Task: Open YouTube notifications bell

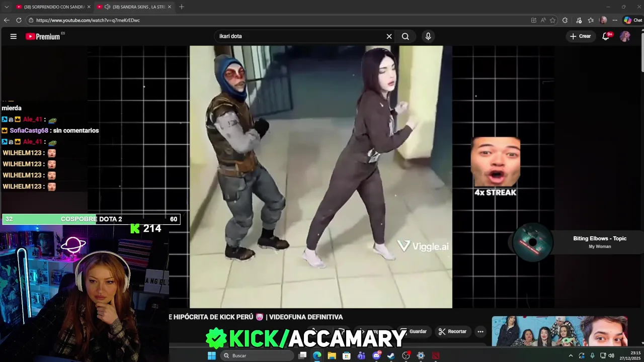Action: coord(606,36)
